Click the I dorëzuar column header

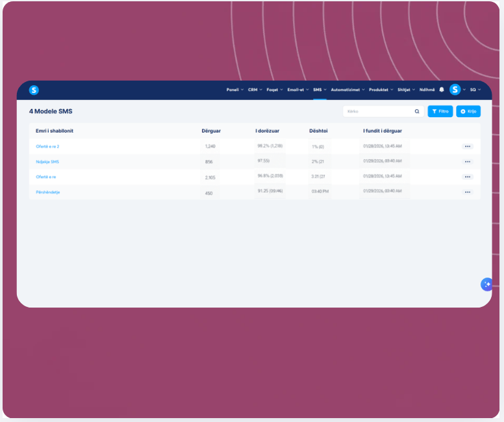pyautogui.click(x=267, y=131)
